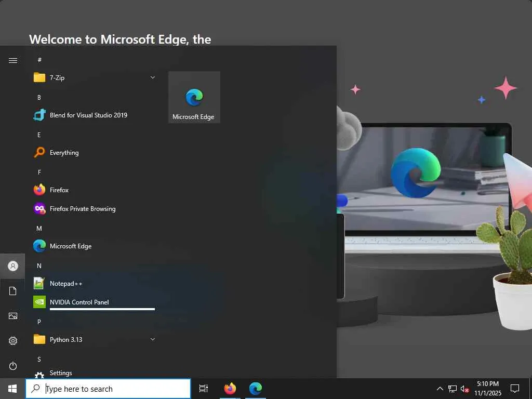532x399 pixels.
Task: Click the letter header M
Action: (39, 229)
